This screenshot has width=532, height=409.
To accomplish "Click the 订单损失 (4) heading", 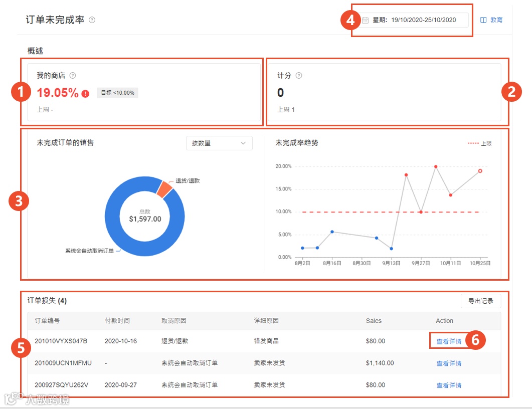I will click(x=47, y=301).
